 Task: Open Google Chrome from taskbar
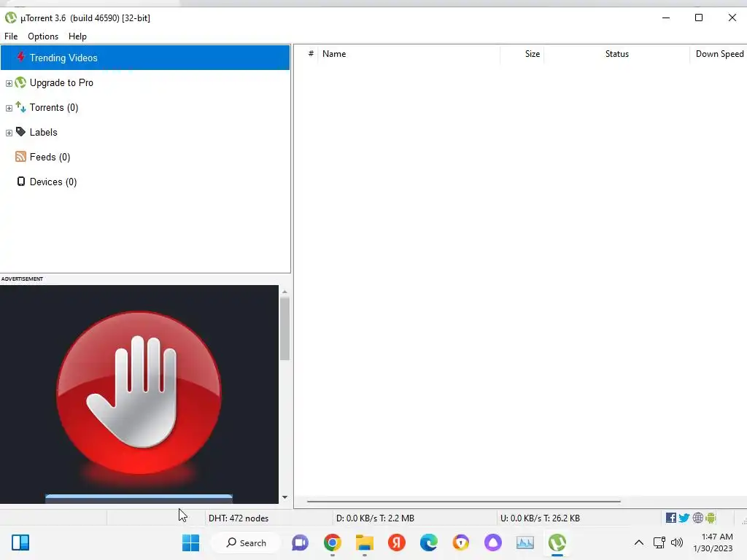333,542
